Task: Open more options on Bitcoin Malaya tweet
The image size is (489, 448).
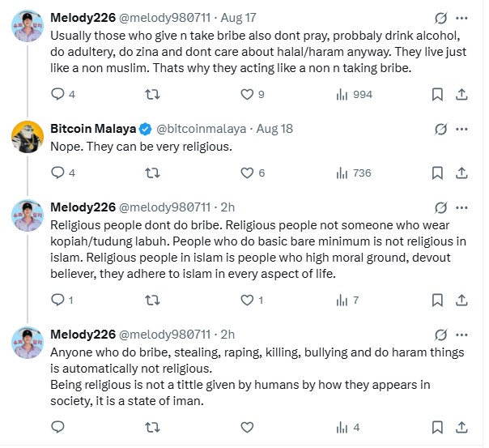Action: 461,129
